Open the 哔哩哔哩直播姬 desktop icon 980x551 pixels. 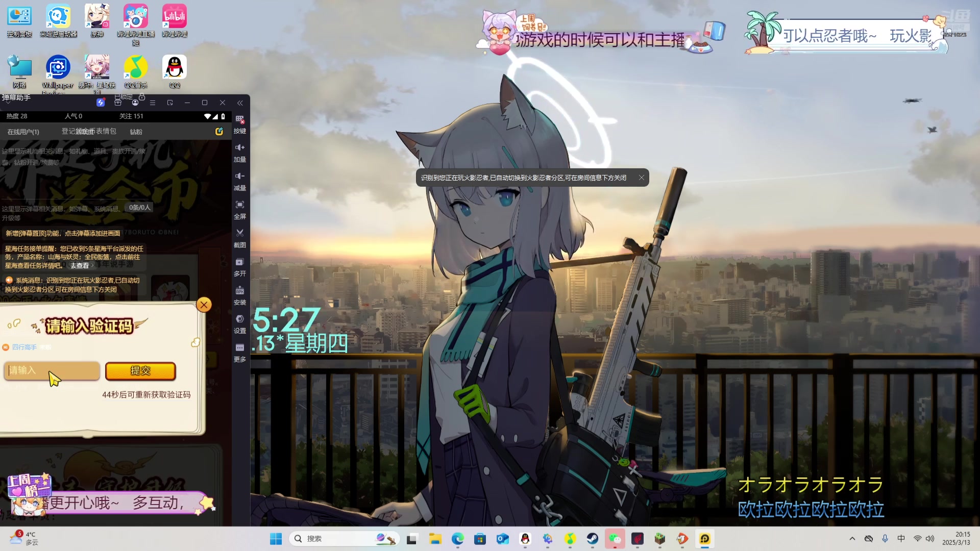(136, 24)
